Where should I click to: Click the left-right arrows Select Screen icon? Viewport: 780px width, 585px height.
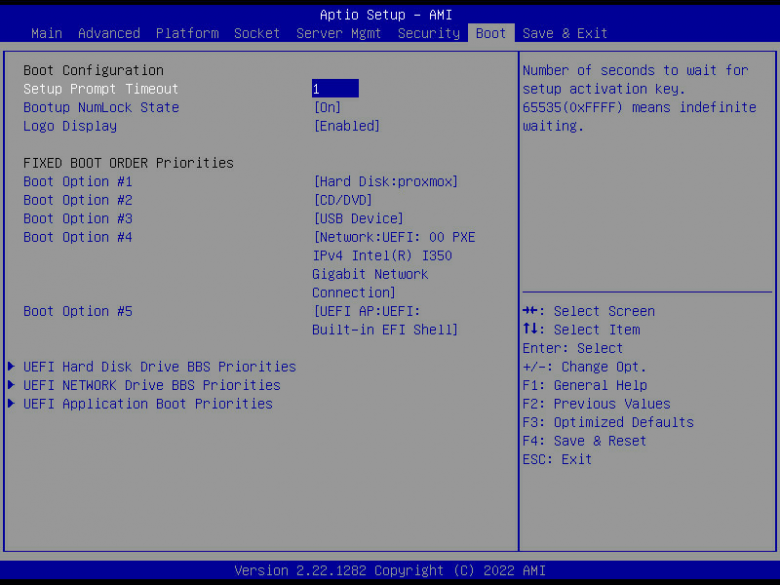point(530,311)
